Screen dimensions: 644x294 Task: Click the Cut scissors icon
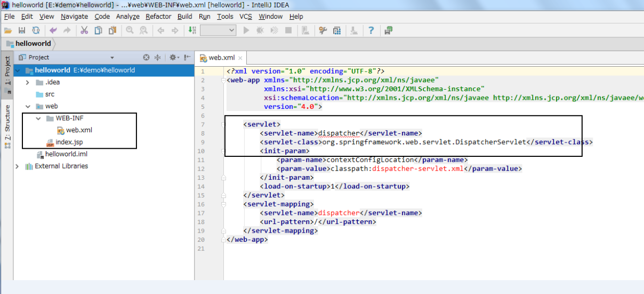[x=84, y=30]
